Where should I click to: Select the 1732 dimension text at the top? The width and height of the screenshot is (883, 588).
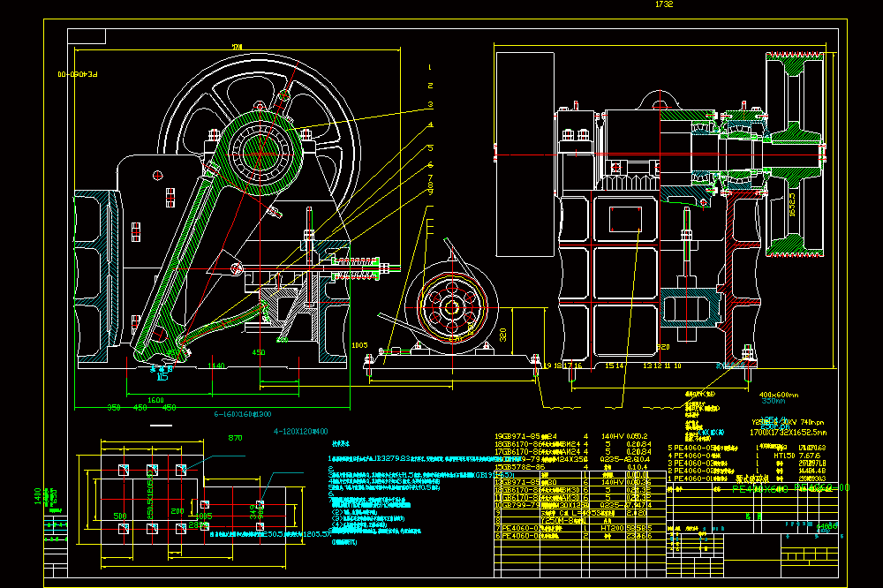coord(664,4)
